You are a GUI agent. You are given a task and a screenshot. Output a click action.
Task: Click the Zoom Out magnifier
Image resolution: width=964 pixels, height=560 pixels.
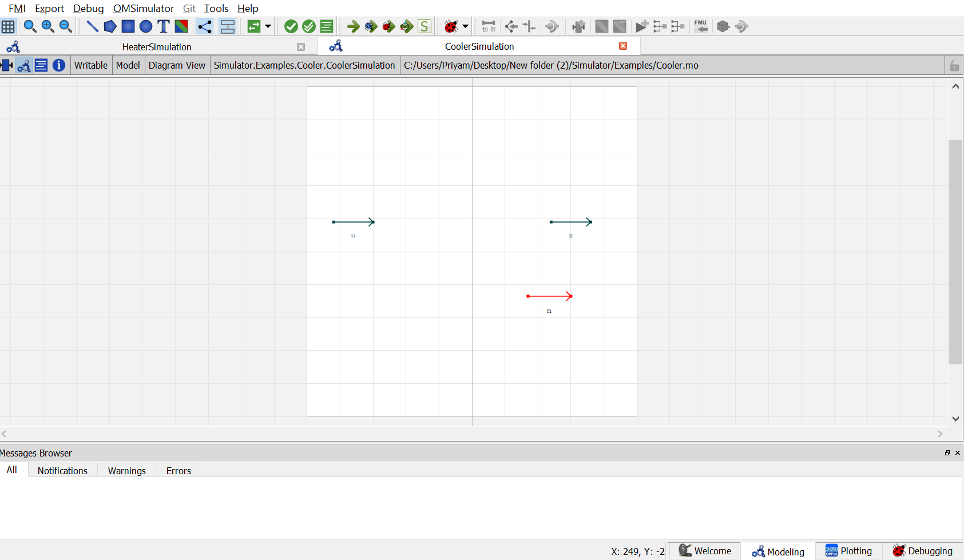(65, 26)
